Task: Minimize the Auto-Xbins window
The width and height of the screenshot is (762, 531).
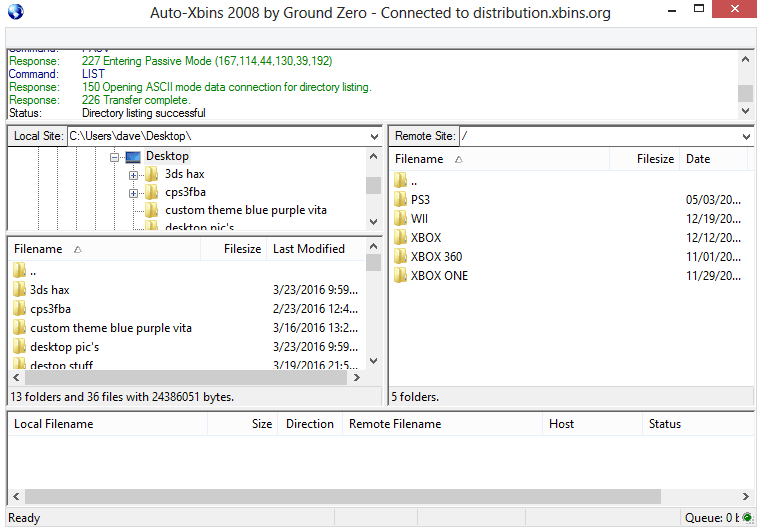Action: [673, 10]
